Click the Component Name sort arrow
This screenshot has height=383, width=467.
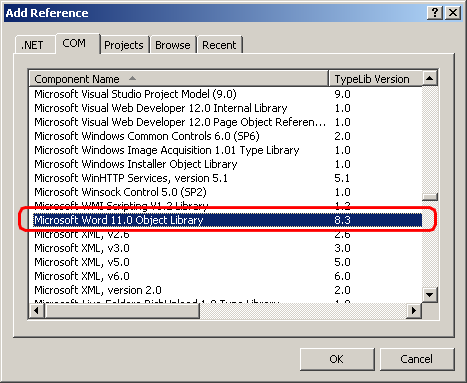click(132, 78)
